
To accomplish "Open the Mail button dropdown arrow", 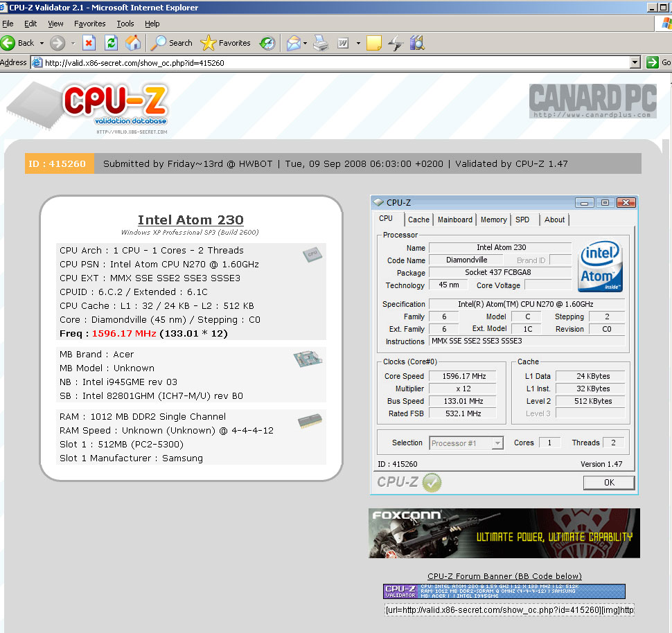I will 305,43.
